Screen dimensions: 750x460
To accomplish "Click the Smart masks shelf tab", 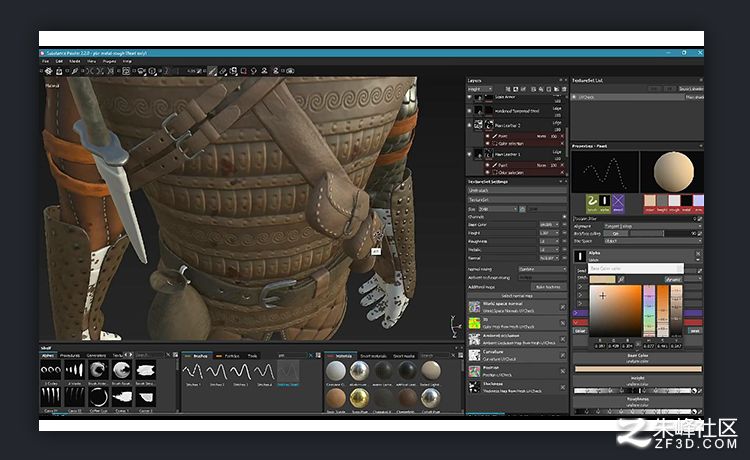I will [x=404, y=356].
